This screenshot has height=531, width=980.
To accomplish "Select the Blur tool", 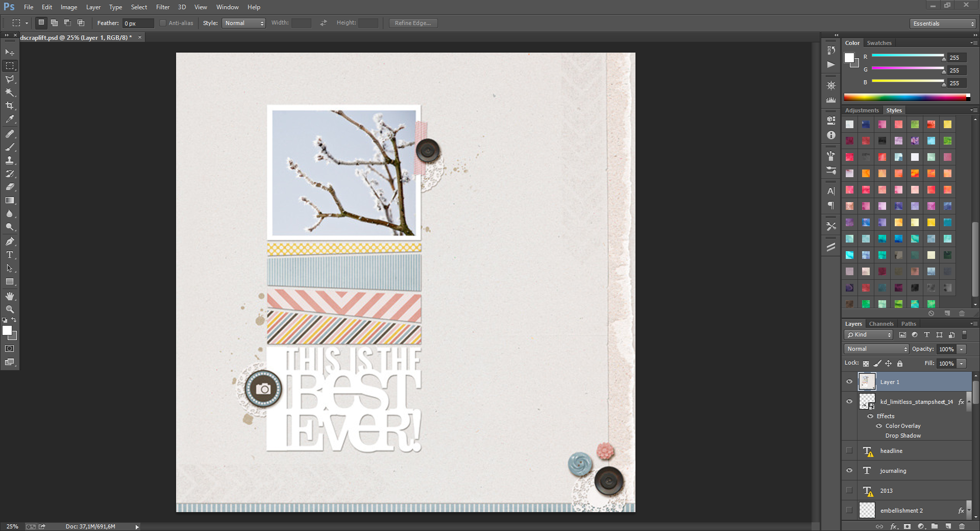I will (x=10, y=213).
